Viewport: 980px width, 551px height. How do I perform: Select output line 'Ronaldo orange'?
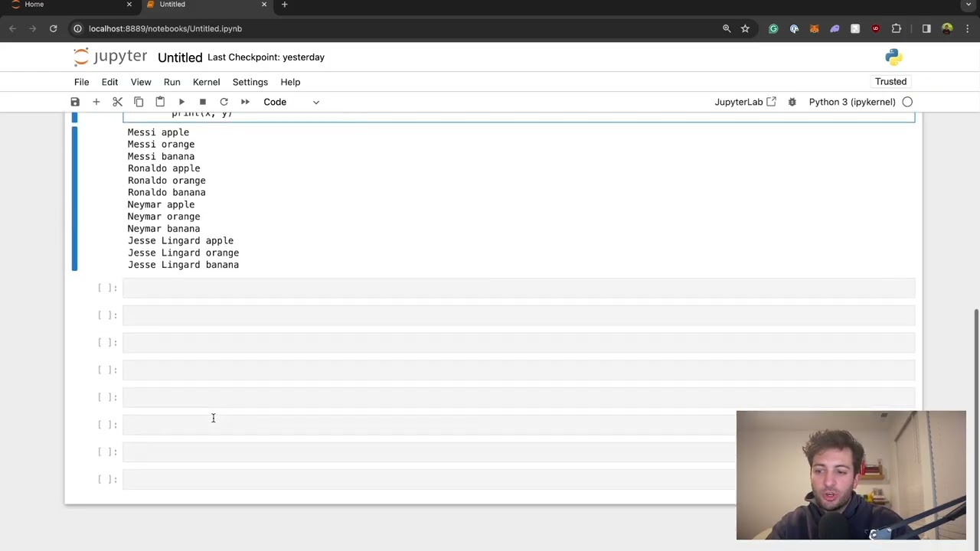pyautogui.click(x=167, y=181)
